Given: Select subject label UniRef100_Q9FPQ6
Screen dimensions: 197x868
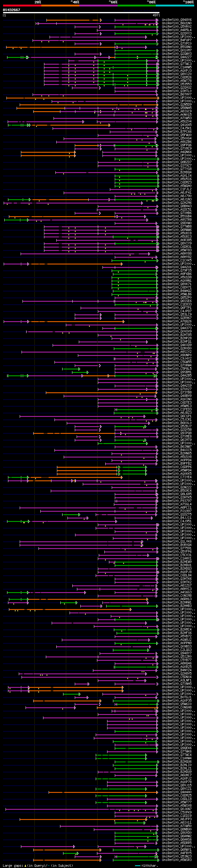Looking at the screenshot, I should pos(177,145).
